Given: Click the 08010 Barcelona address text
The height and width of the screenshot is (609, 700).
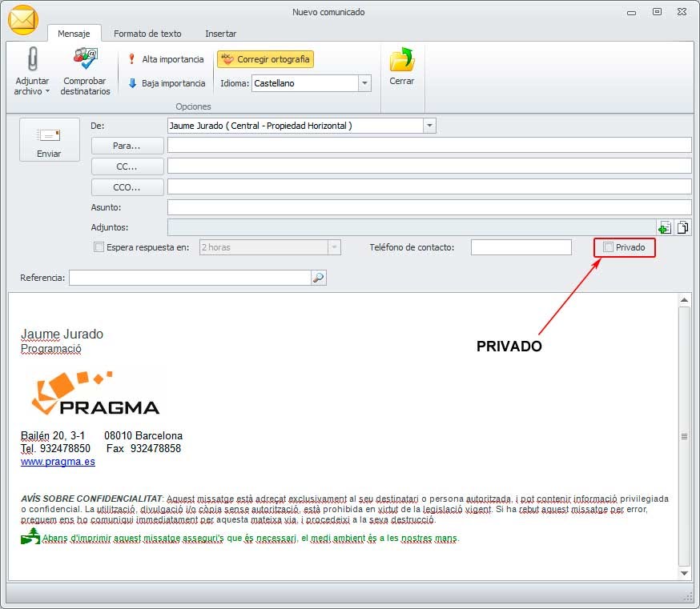Looking at the screenshot, I should [x=143, y=435].
